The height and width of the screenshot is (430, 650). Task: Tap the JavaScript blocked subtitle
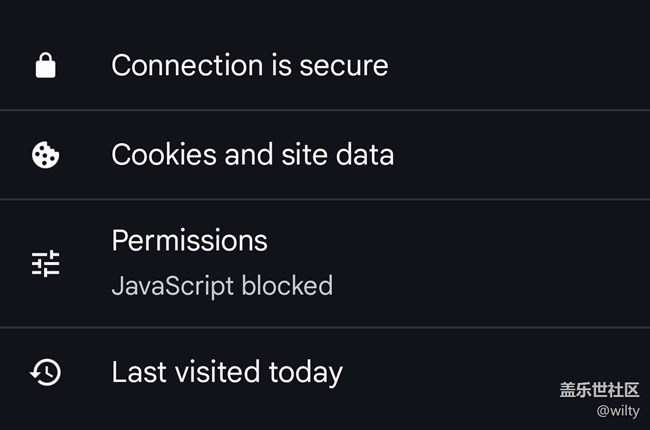point(222,286)
